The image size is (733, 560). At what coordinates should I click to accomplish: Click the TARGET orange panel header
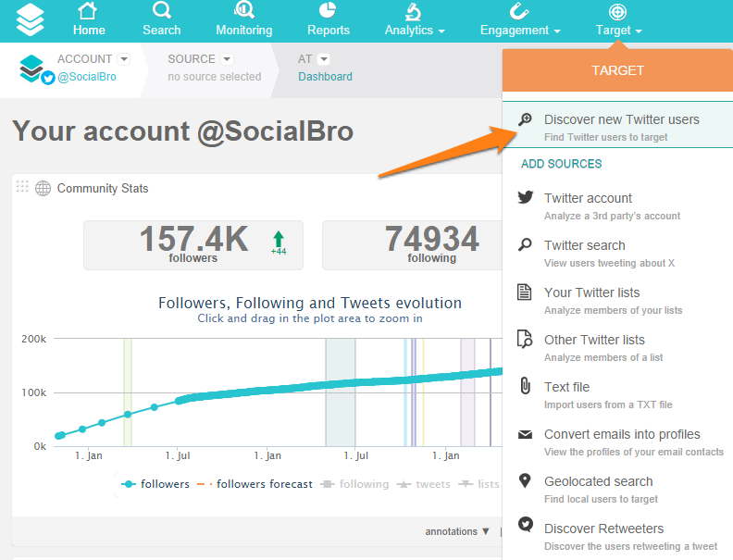617,70
